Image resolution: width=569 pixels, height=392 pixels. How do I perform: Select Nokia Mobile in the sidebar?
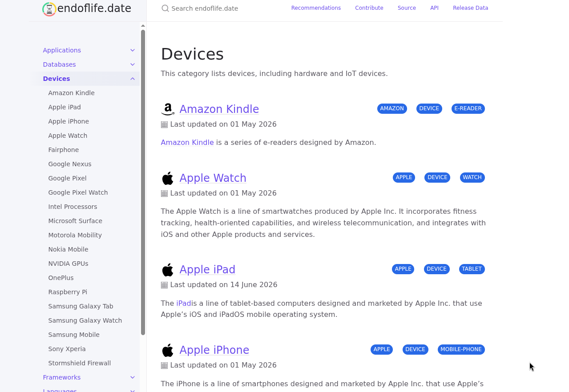(68, 249)
